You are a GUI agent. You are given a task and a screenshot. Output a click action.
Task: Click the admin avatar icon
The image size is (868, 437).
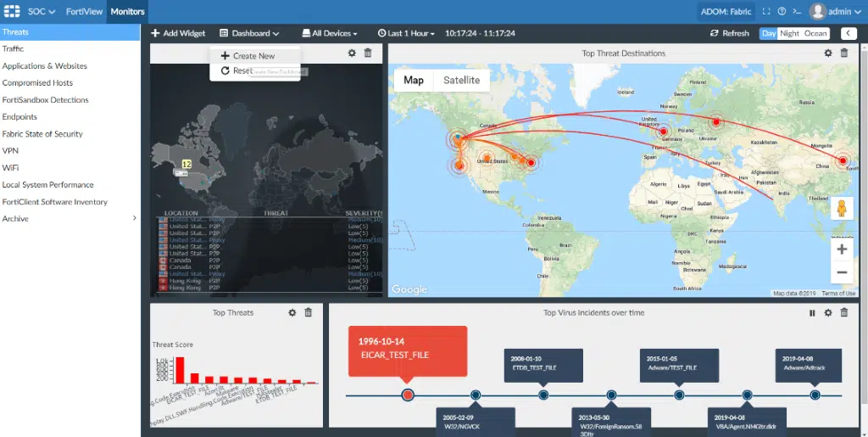[x=818, y=11]
